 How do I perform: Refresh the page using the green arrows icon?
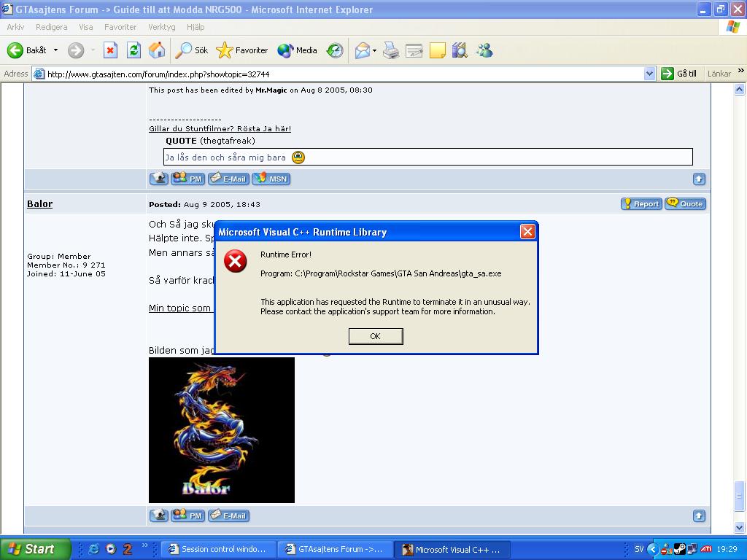[x=134, y=50]
